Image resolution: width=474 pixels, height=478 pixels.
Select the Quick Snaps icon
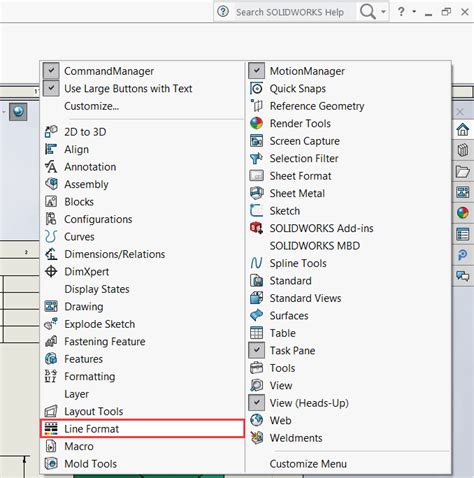pos(256,88)
